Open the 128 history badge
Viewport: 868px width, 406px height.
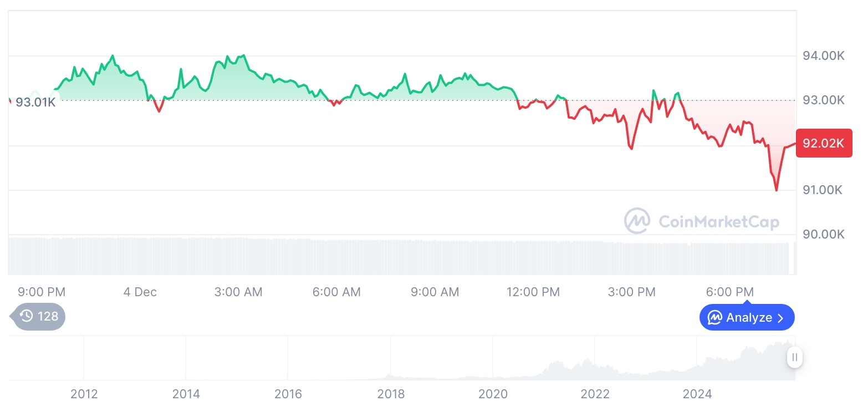coord(39,316)
